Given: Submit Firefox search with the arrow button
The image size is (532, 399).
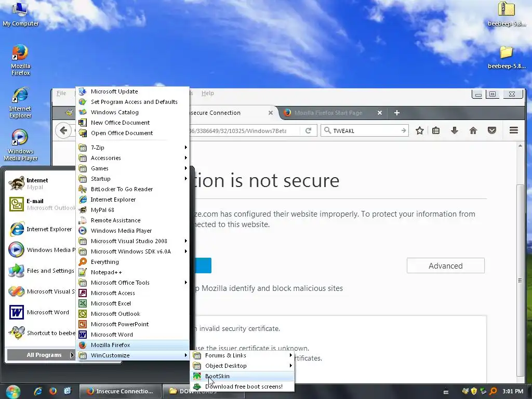Looking at the screenshot, I should pyautogui.click(x=403, y=130).
